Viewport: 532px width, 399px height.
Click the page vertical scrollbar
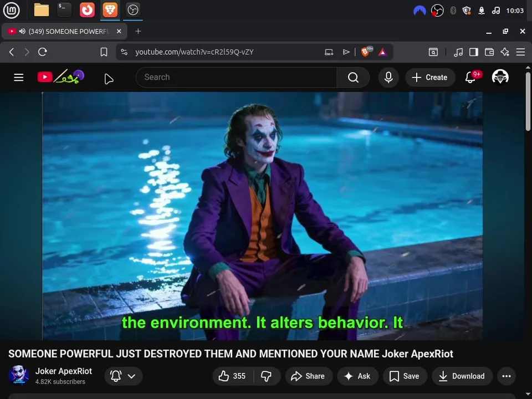[528, 101]
